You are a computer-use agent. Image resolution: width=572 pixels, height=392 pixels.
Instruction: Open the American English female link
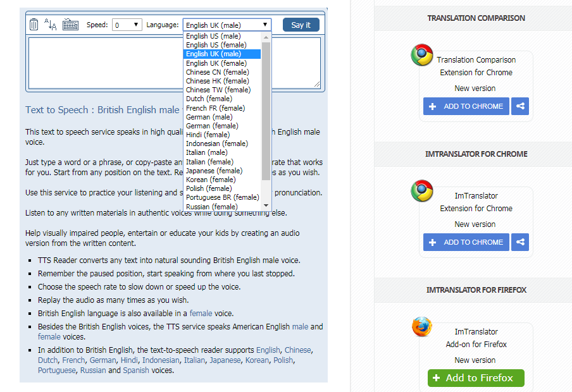(x=49, y=336)
